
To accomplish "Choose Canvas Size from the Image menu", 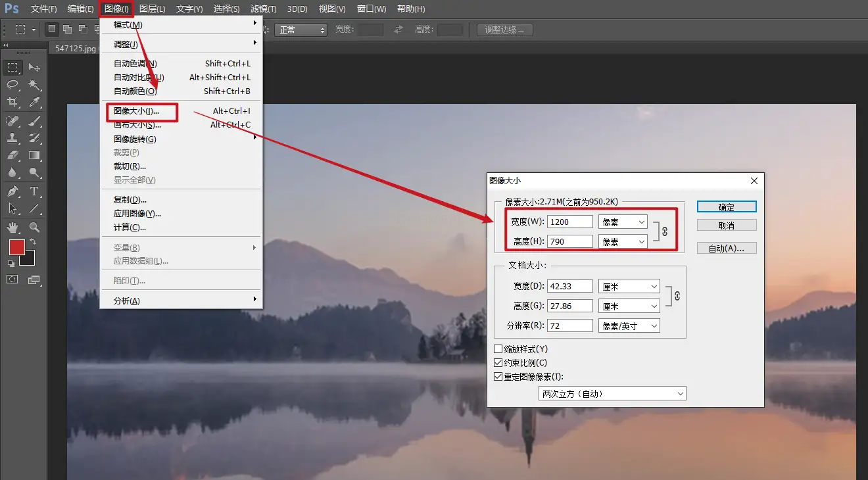I will point(137,125).
